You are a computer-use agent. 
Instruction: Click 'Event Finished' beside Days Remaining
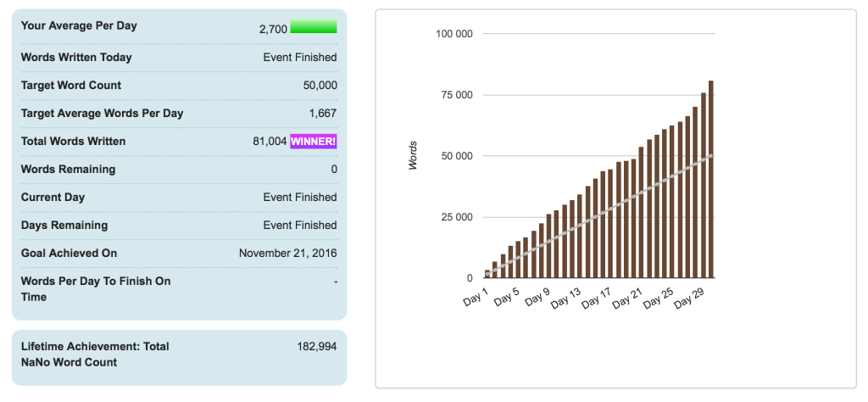[x=300, y=225]
